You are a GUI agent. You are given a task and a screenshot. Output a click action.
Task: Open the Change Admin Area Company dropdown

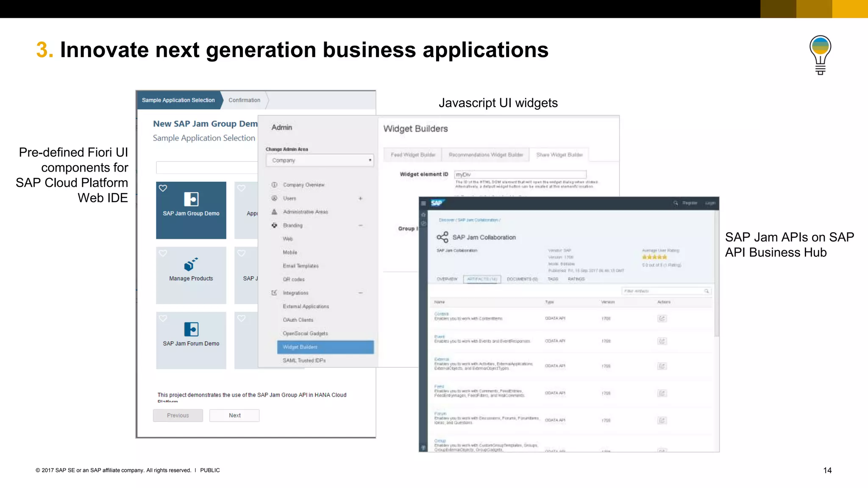[320, 161]
